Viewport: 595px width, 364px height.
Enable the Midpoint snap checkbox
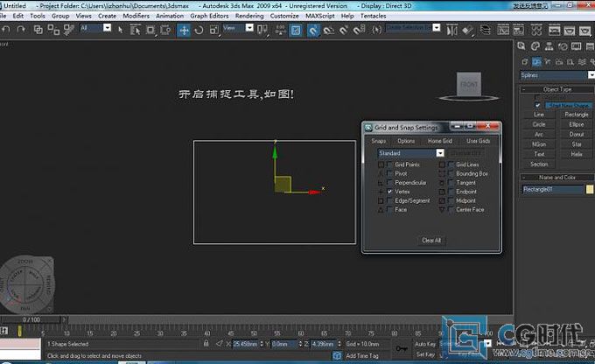pyautogui.click(x=451, y=200)
